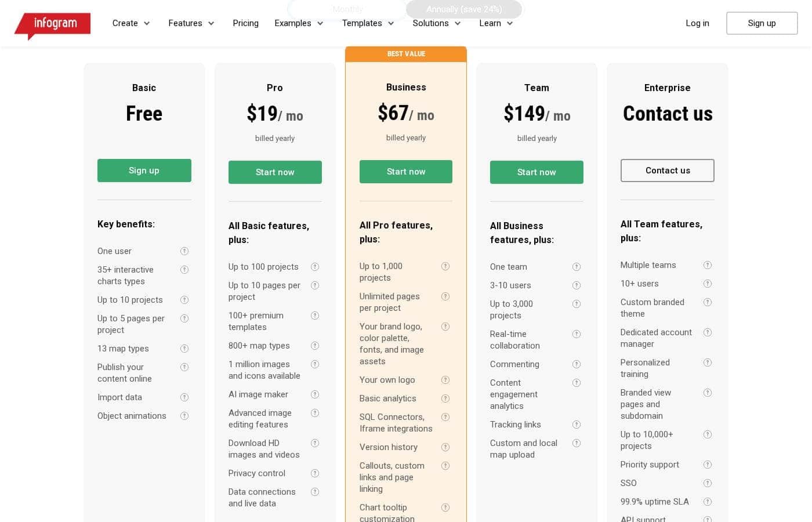Open the Learn dropdown
This screenshot has width=812, height=522.
click(496, 23)
